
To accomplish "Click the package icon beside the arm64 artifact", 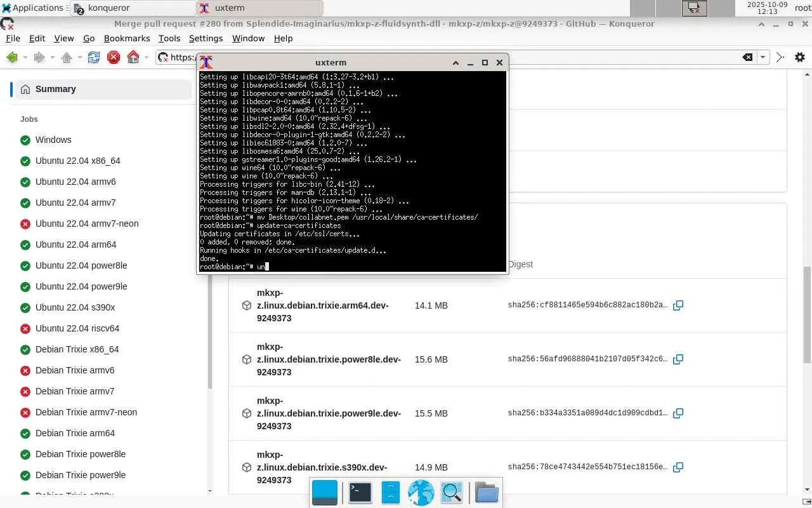I will (247, 305).
